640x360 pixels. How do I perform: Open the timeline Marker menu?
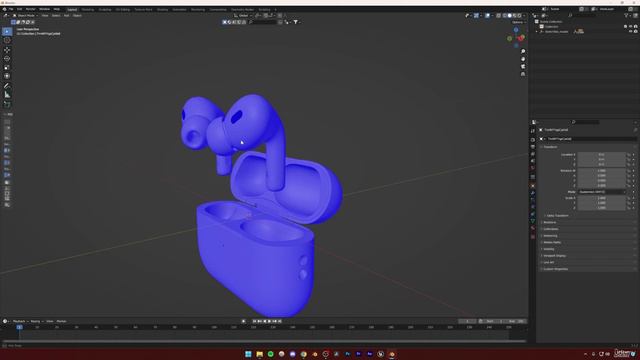tap(61, 321)
